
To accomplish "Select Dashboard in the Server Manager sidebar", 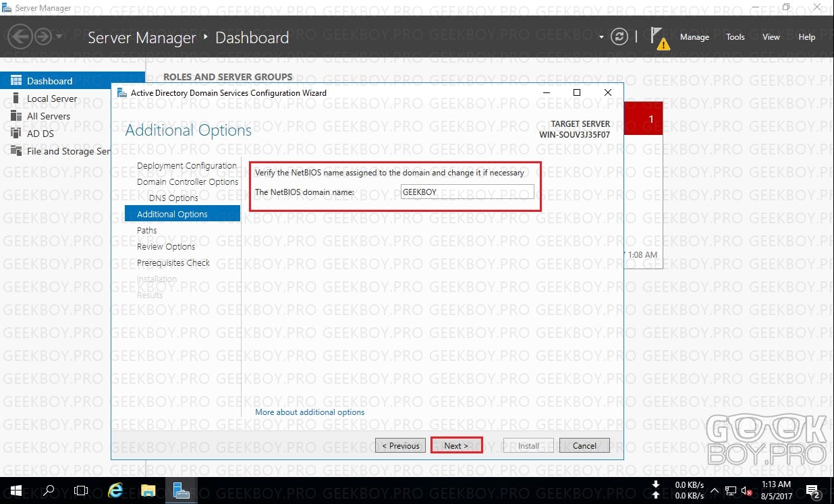I will (72, 81).
